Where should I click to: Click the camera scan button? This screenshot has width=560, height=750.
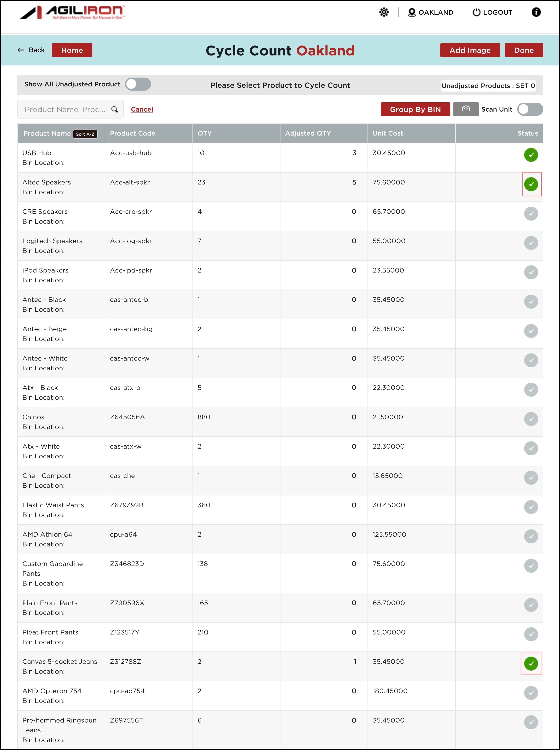466,109
